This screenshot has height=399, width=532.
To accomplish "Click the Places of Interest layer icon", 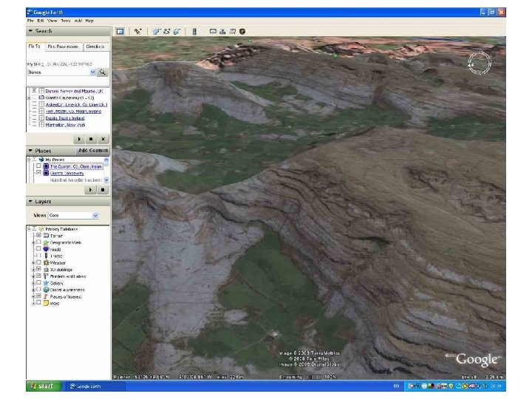I will click(47, 296).
